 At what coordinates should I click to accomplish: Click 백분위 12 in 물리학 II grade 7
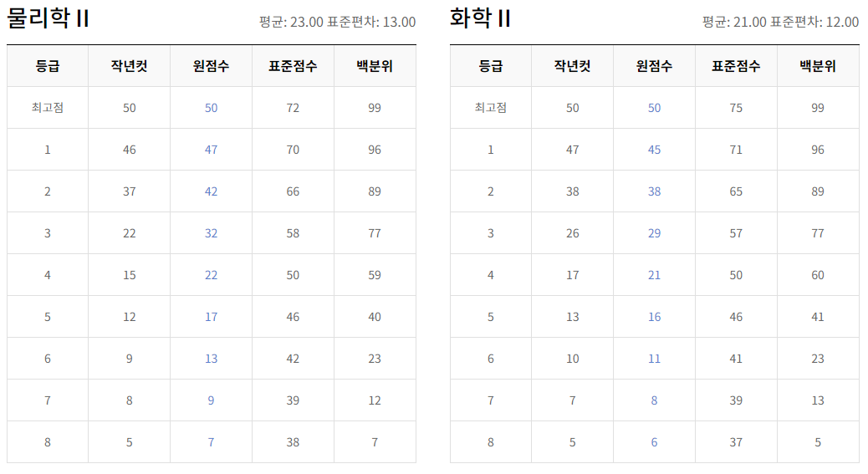375,400
